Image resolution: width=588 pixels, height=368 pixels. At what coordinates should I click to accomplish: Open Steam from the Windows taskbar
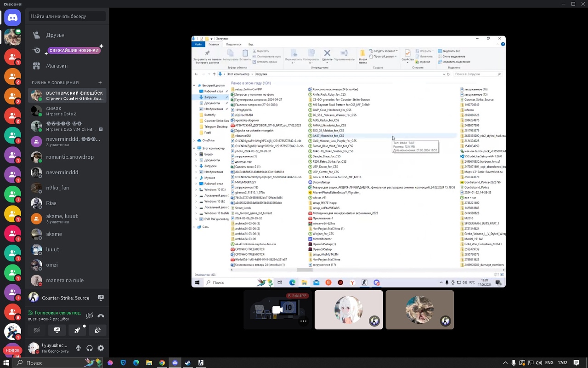188,363
